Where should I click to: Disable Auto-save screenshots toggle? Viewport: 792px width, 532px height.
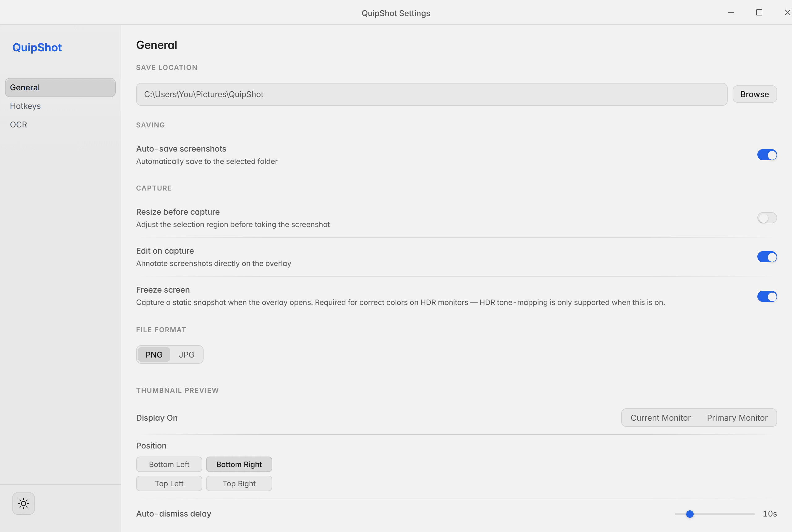767,155
